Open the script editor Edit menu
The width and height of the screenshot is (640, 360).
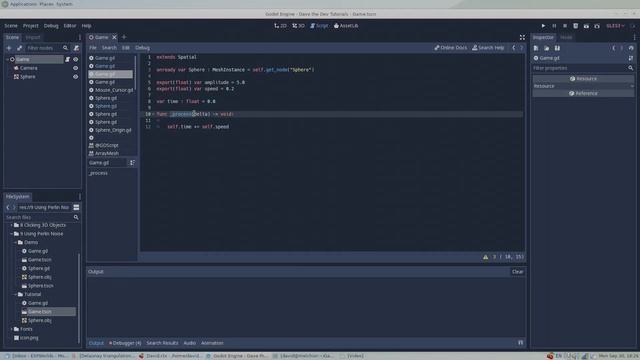point(125,48)
